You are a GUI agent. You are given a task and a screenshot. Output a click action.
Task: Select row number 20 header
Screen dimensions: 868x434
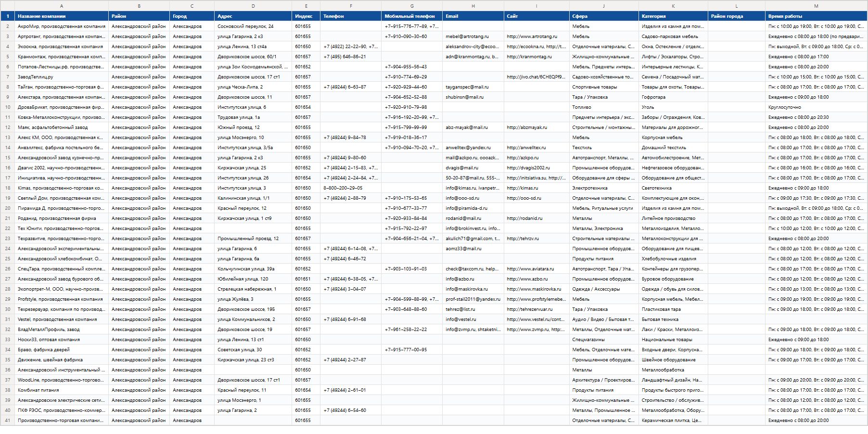pyautogui.click(x=8, y=208)
